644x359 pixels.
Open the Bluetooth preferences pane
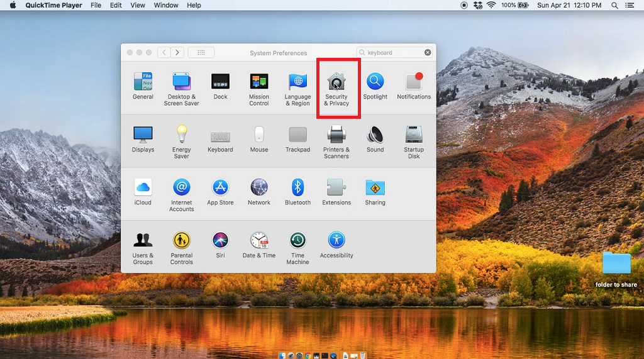coord(297,191)
